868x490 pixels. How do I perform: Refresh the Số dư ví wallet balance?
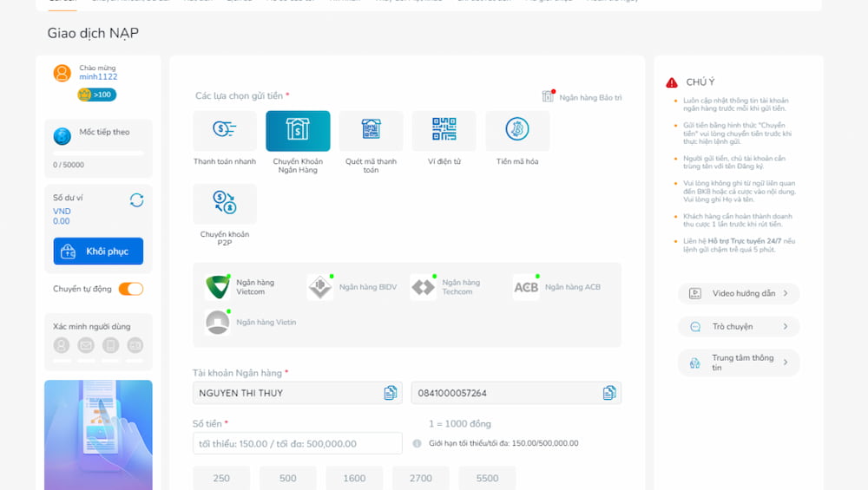coord(137,199)
